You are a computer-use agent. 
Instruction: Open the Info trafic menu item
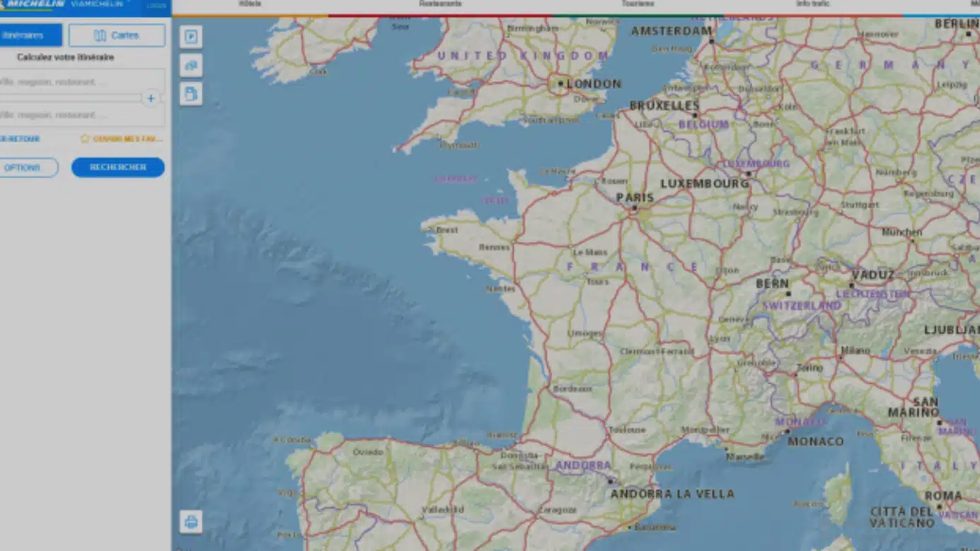point(813,4)
